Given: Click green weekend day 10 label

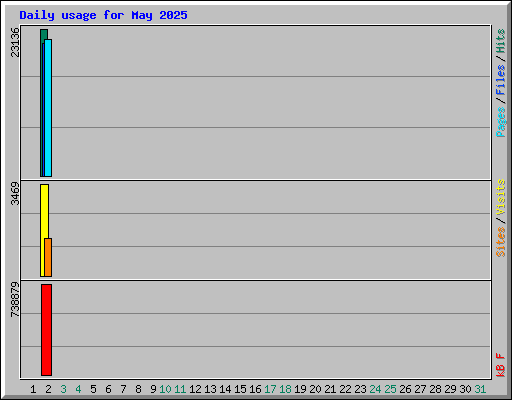Looking at the screenshot, I should (x=165, y=389).
